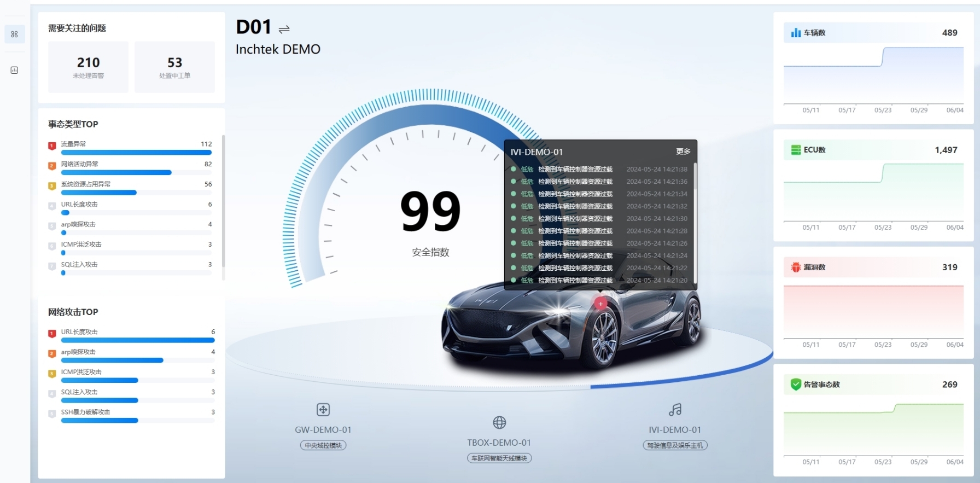Select the alert row timestamped 14:21:24
980x483 pixels.
pyautogui.click(x=599, y=255)
